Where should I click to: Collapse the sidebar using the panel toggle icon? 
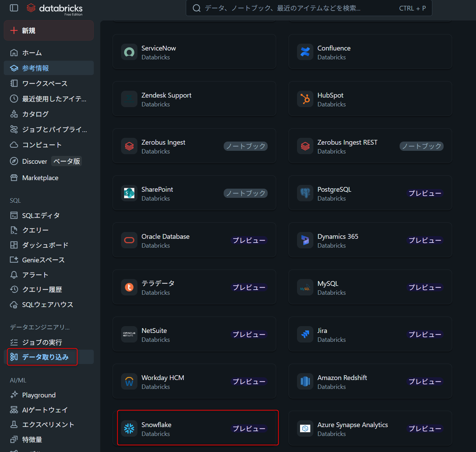(14, 8)
